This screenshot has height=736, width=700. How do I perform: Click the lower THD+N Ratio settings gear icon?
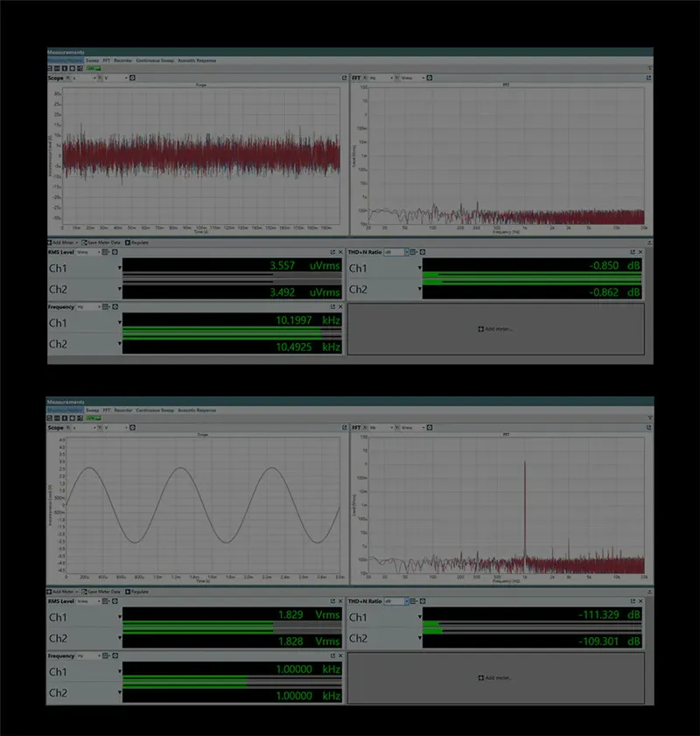(x=423, y=601)
